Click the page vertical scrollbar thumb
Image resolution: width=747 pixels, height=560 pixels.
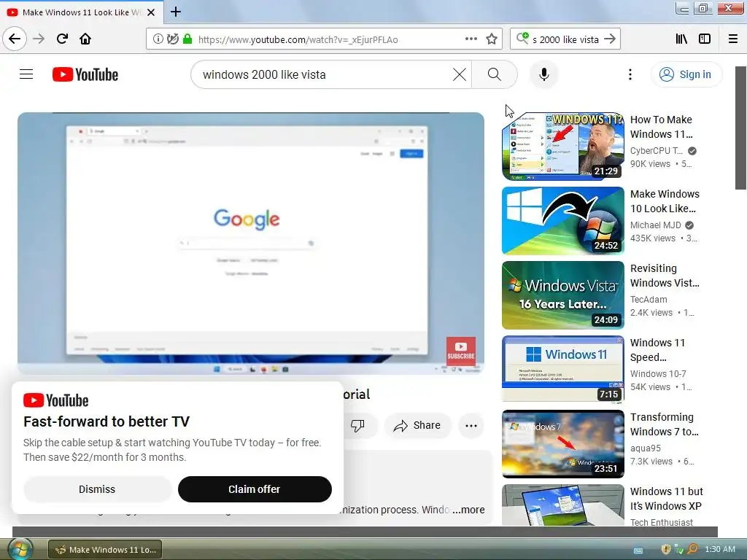[740, 128]
